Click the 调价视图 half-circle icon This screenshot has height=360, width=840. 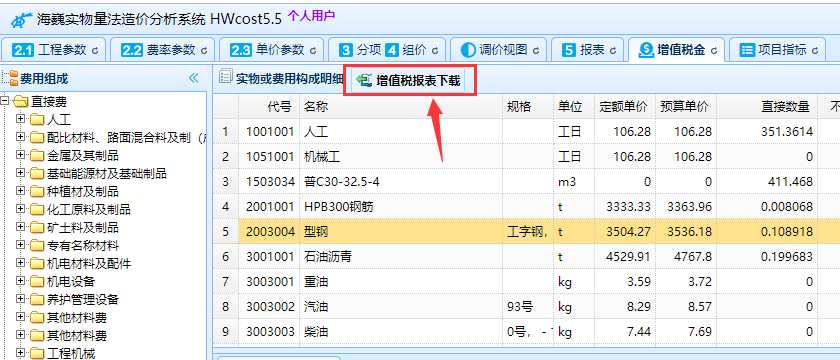[468, 50]
